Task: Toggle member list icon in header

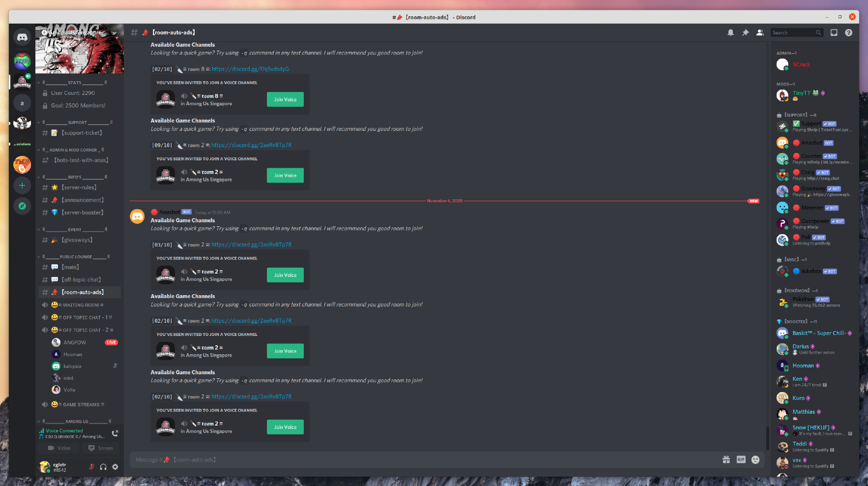Action: [760, 32]
